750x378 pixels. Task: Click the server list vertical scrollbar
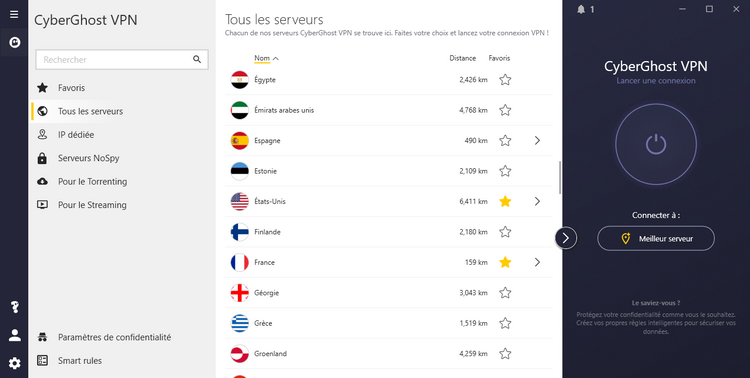pos(560,178)
